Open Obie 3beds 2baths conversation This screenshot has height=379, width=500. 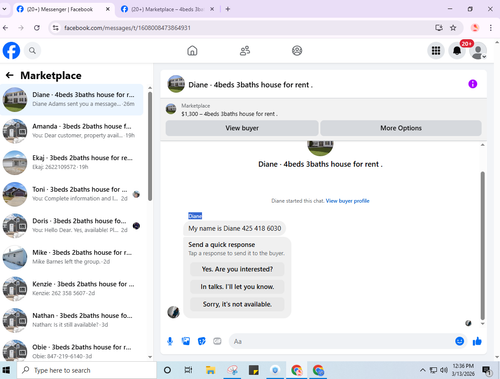pyautogui.click(x=72, y=350)
